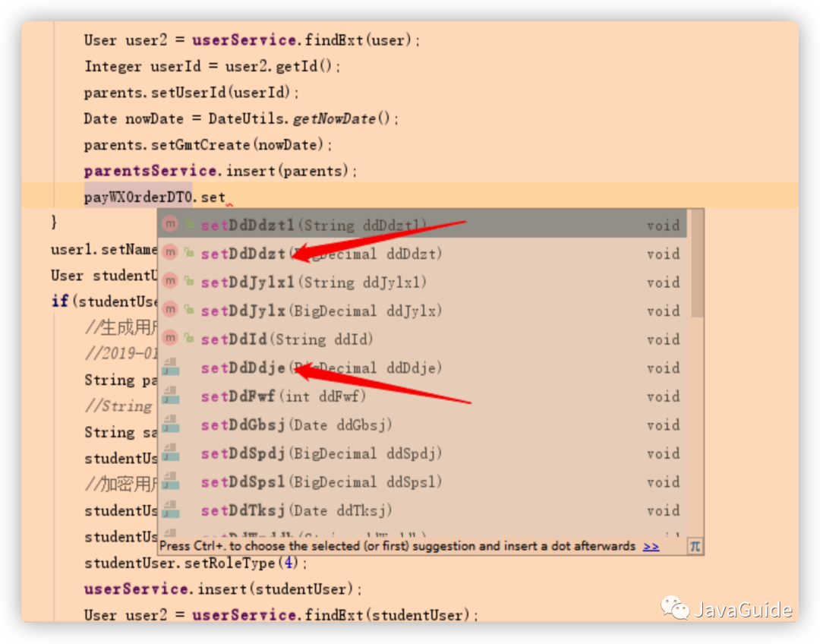Choose setDdId(String ddId) completion
820x644 pixels.
point(423,339)
